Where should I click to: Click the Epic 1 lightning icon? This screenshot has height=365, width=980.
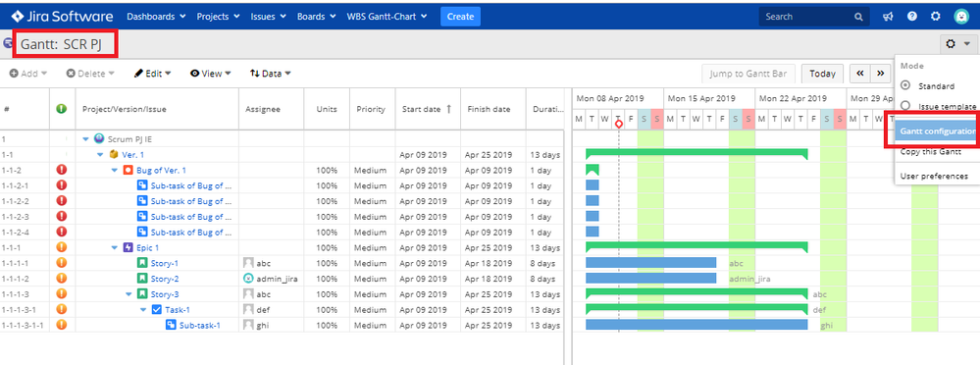[129, 247]
